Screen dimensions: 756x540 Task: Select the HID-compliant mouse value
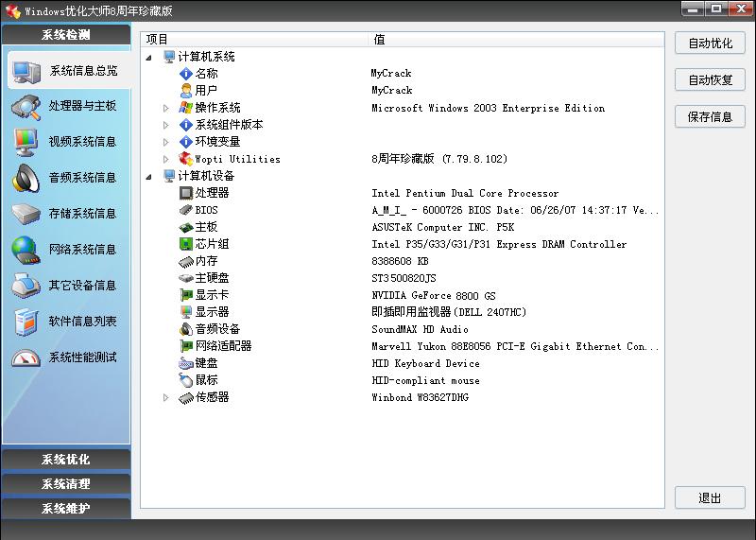point(425,381)
